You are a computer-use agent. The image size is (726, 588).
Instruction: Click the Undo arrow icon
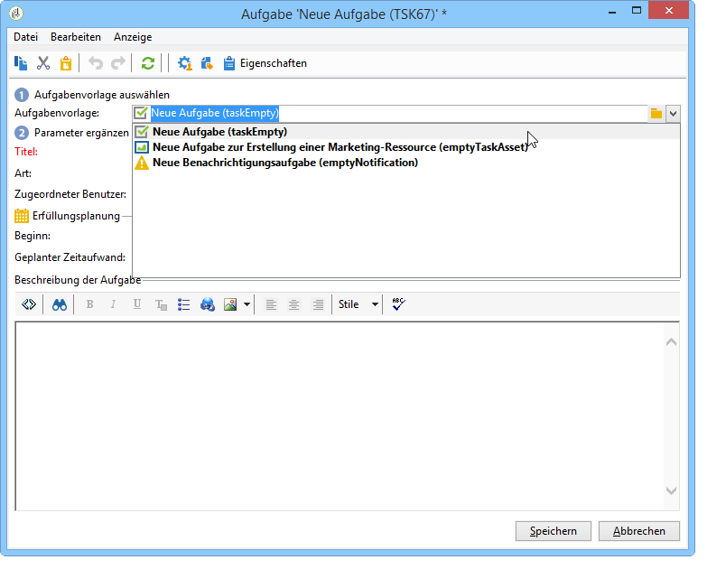point(96,63)
